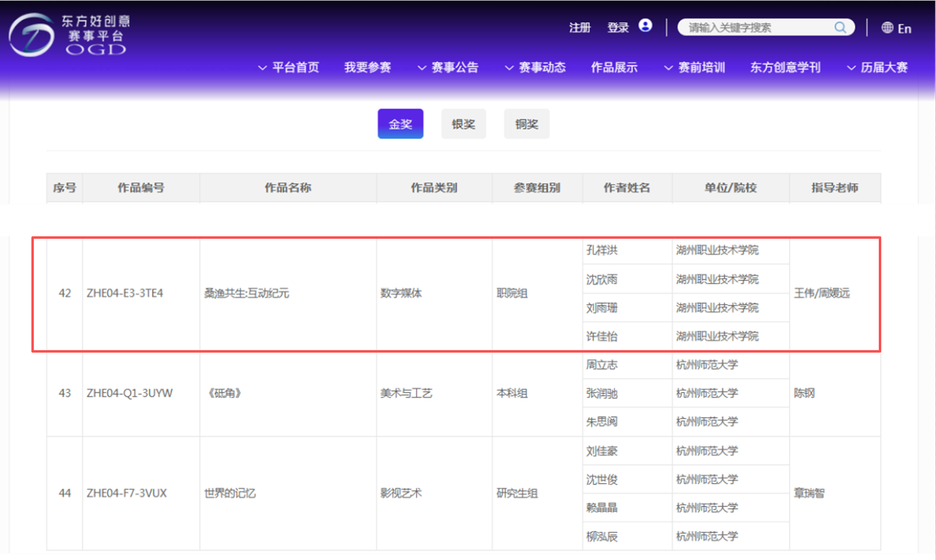The image size is (936, 560).
Task: Click author name 张润驰
Action: coord(602,393)
